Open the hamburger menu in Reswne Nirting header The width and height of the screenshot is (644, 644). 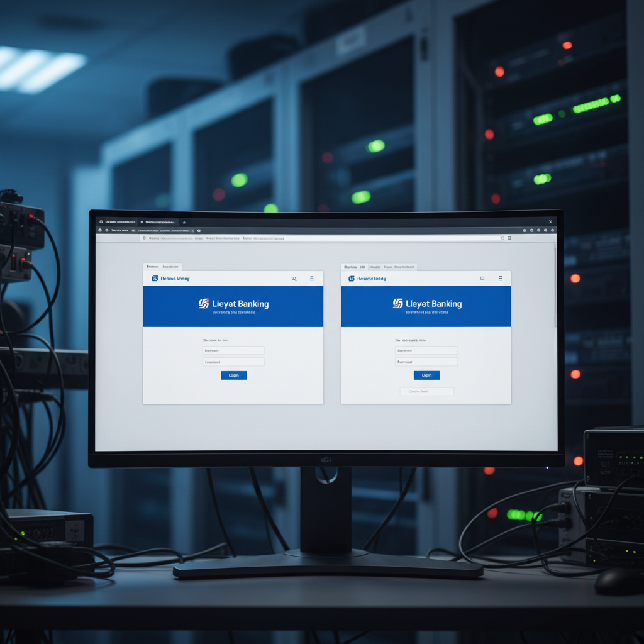[500, 279]
